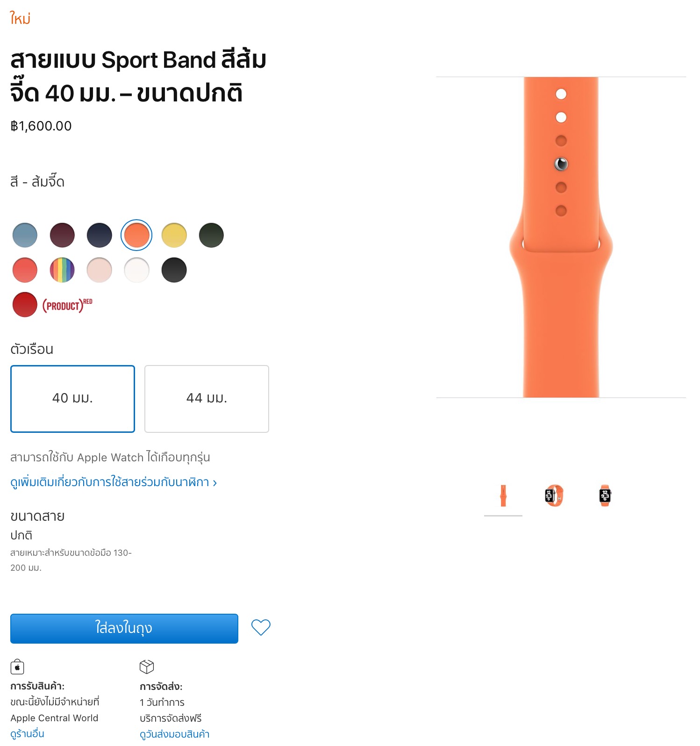This screenshot has height=746, width=700.
Task: Pick the dark green band color
Action: (211, 235)
